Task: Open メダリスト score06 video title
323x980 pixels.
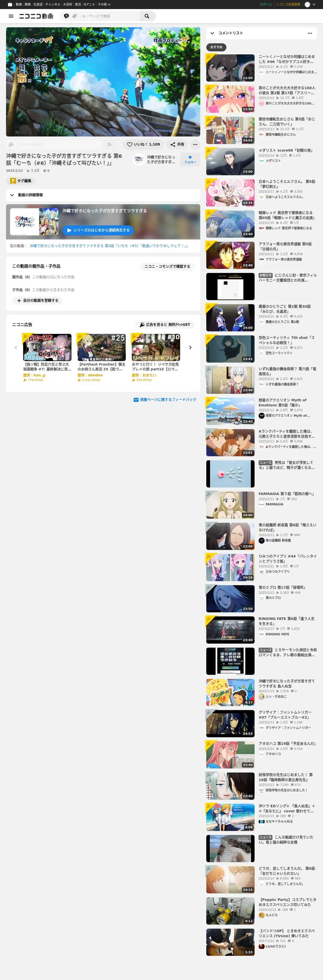Action: click(x=285, y=150)
